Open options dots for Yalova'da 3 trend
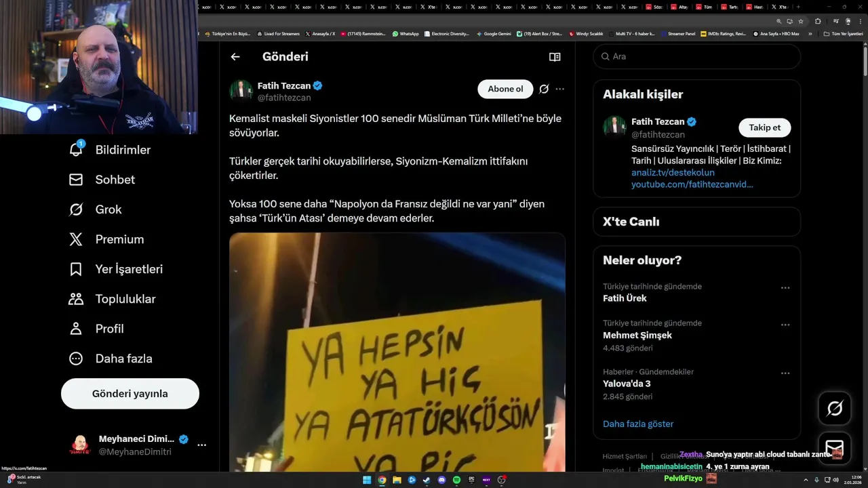The width and height of the screenshot is (868, 488). [785, 373]
